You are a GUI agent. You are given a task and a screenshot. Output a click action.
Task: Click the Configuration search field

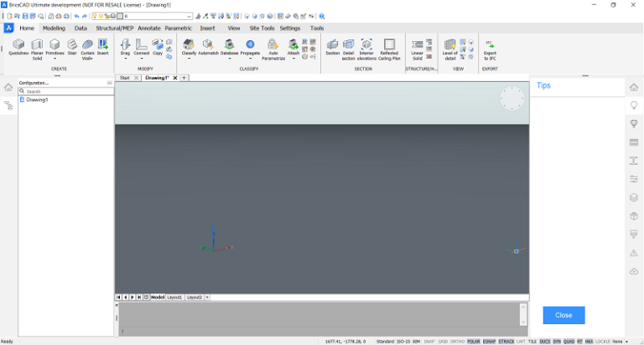pyautogui.click(x=65, y=91)
